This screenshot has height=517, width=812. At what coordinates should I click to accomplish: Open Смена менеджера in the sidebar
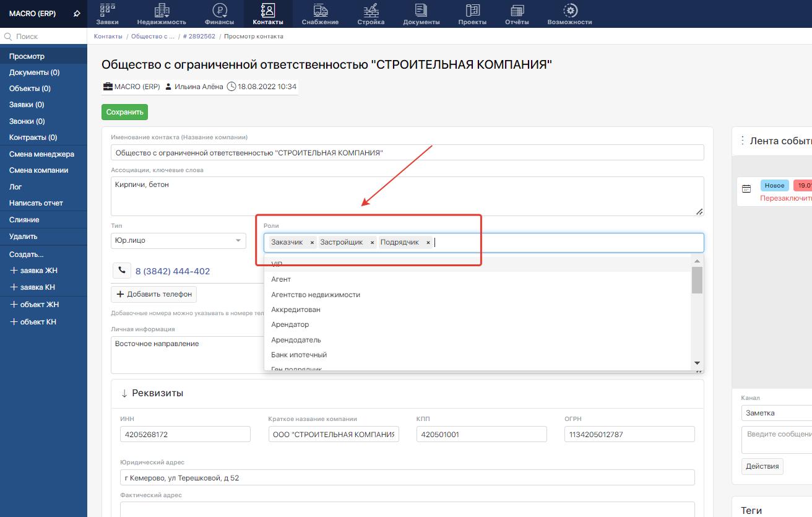(x=41, y=154)
